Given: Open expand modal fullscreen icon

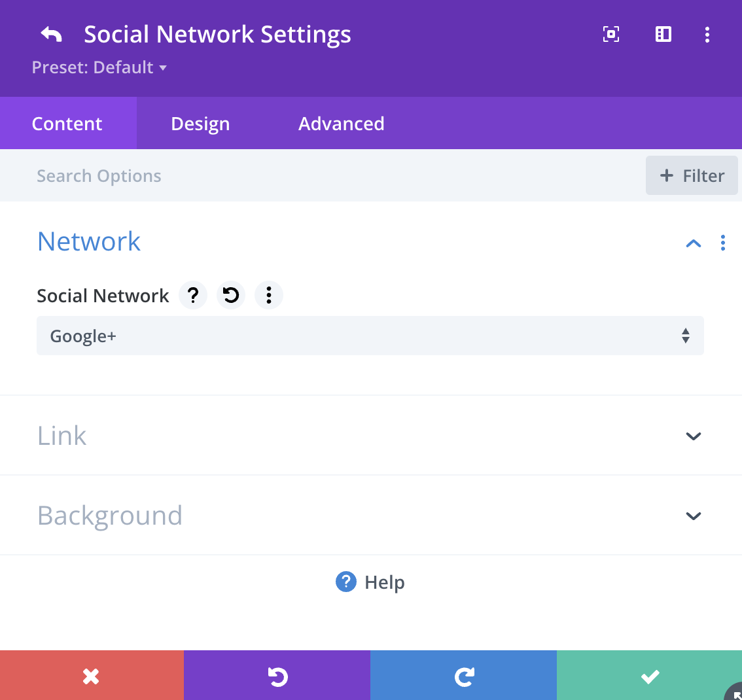Looking at the screenshot, I should pyautogui.click(x=611, y=34).
